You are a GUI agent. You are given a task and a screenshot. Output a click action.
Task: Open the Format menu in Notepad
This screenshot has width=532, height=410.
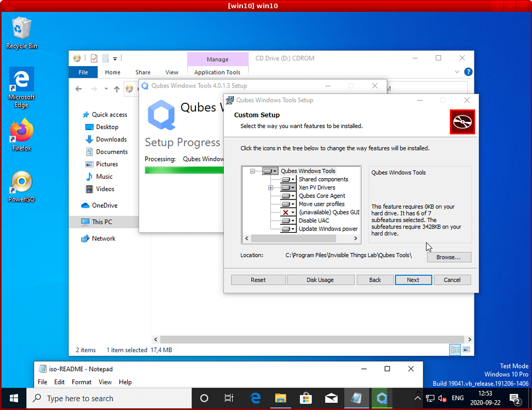pos(81,382)
